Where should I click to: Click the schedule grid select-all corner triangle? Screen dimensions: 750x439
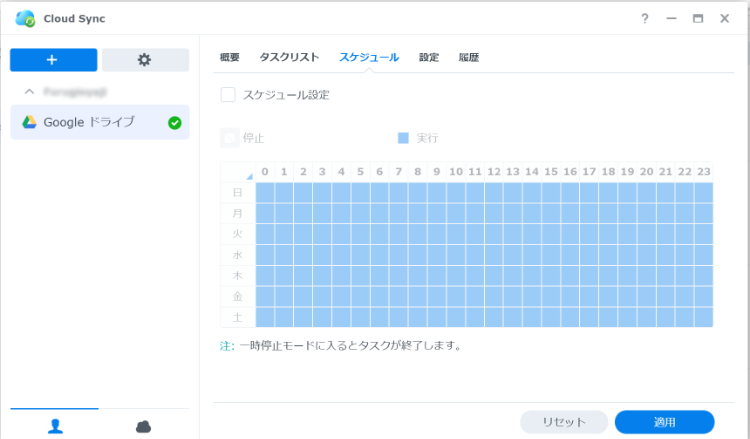[249, 176]
